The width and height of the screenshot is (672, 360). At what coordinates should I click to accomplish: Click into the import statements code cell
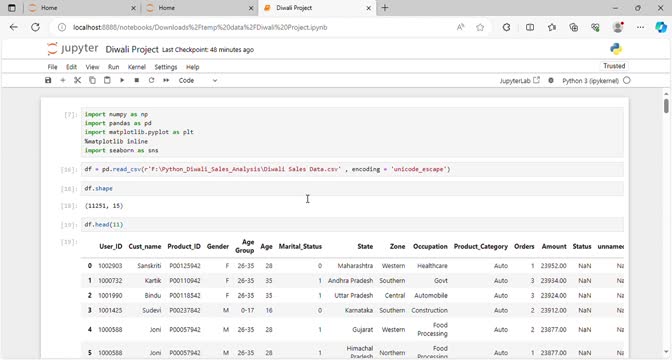(352, 132)
